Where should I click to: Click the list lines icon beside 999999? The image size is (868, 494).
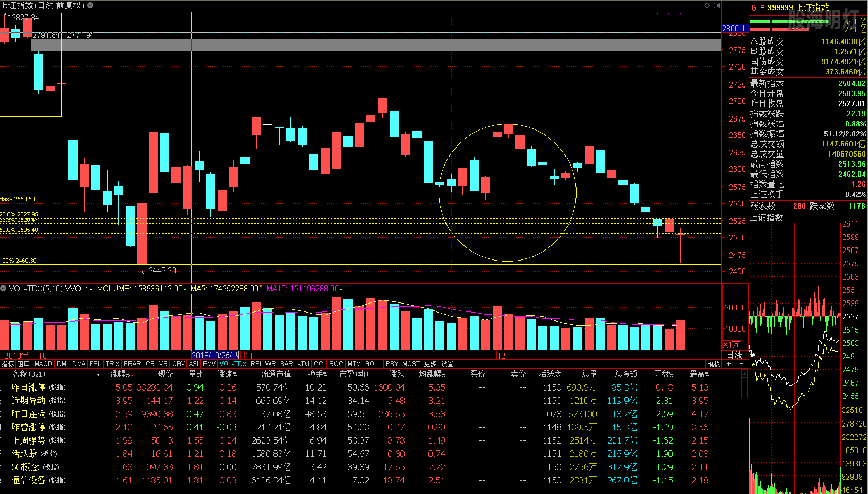(x=762, y=7)
